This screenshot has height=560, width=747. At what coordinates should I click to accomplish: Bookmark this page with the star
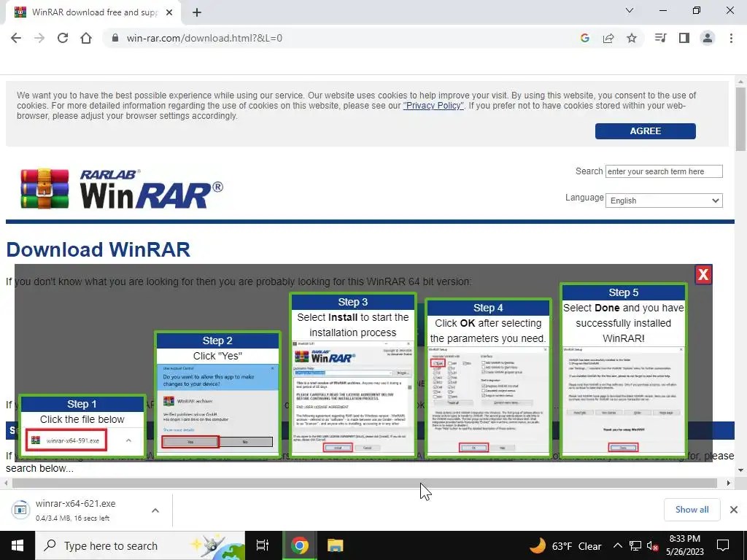[x=632, y=38]
